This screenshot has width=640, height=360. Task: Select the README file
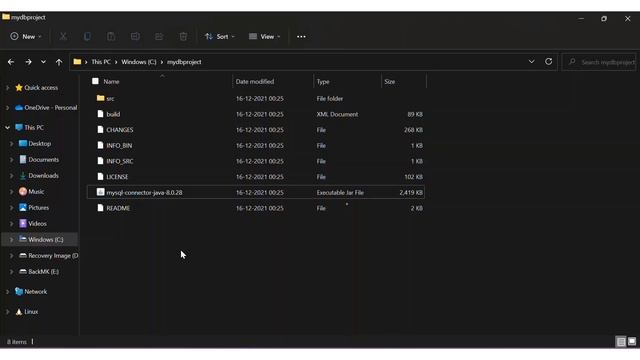(x=118, y=208)
